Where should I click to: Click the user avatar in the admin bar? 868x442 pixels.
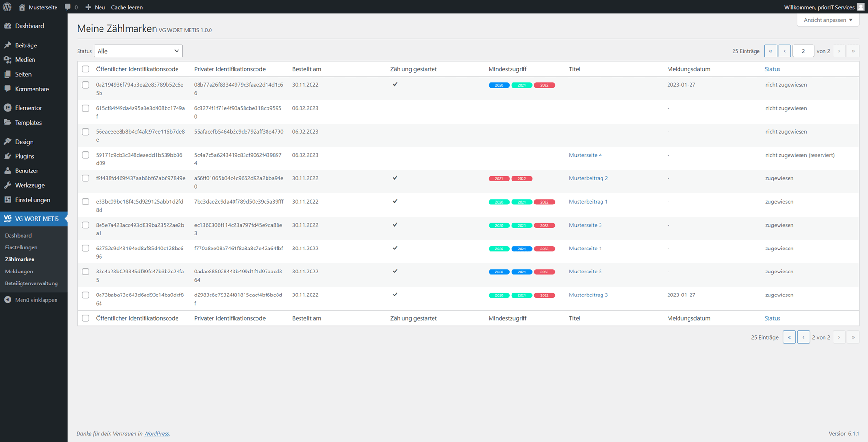coord(861,7)
